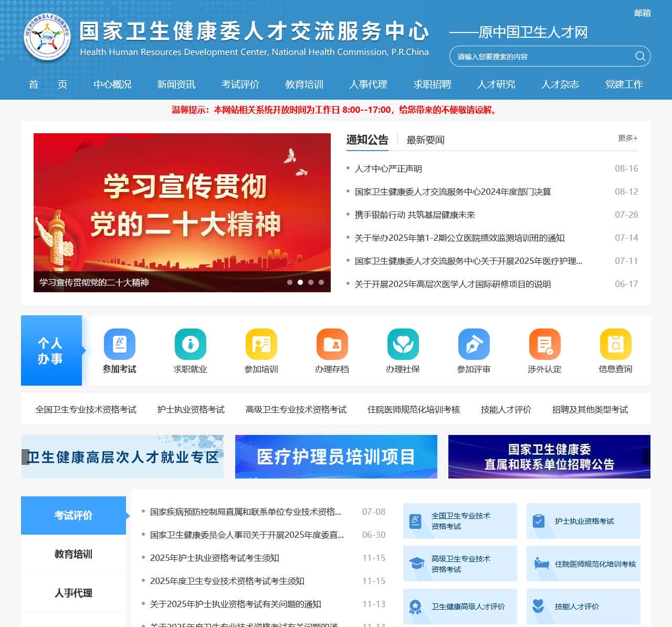This screenshot has width=672, height=627.
Task: Click the 信息查询 information query icon
Action: click(615, 345)
